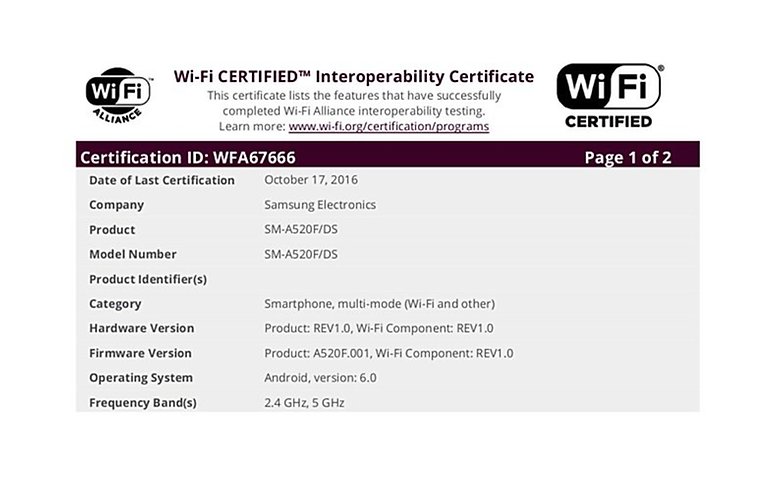Image resolution: width=782 pixels, height=491 pixels.
Task: Select the 'October 17, 2016' date value
Action: click(x=311, y=179)
